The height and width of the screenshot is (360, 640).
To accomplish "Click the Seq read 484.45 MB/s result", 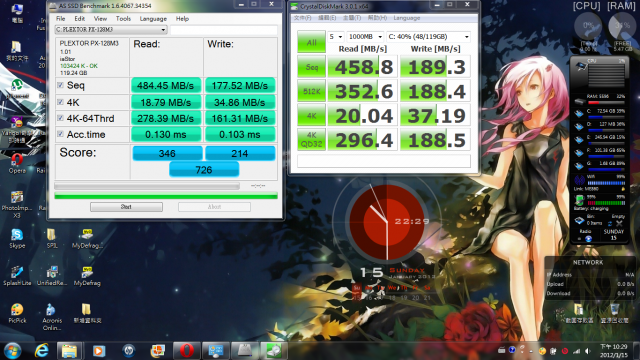I will point(166,85).
